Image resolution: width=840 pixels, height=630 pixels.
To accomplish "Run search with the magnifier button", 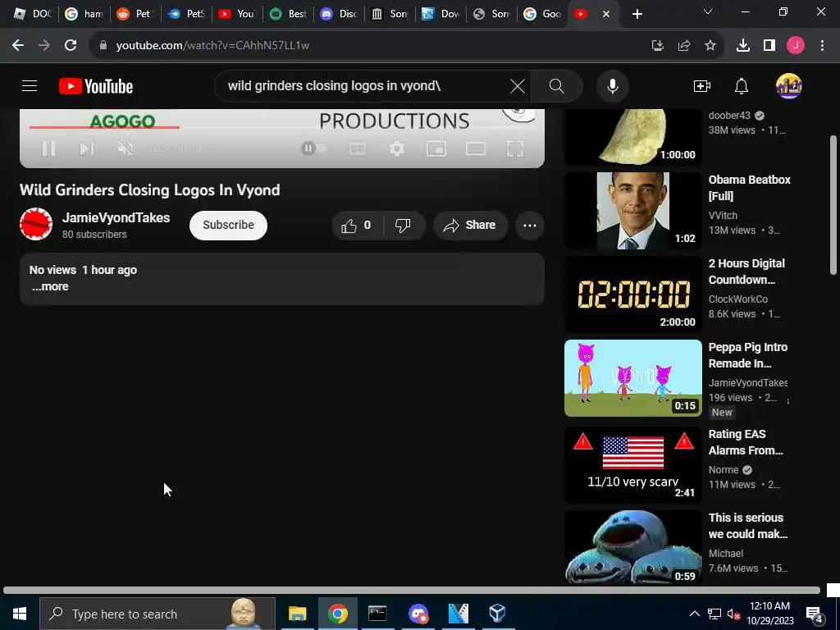I will pyautogui.click(x=557, y=85).
